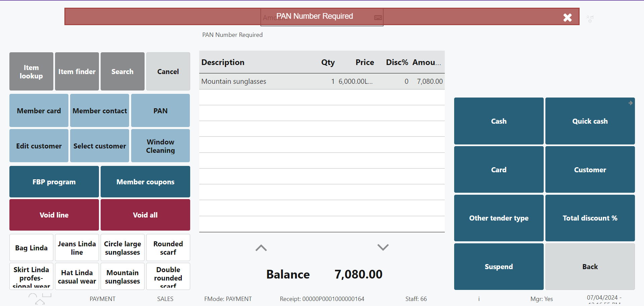This screenshot has width=644, height=306.
Task: Suspend the current transaction
Action: (498, 267)
